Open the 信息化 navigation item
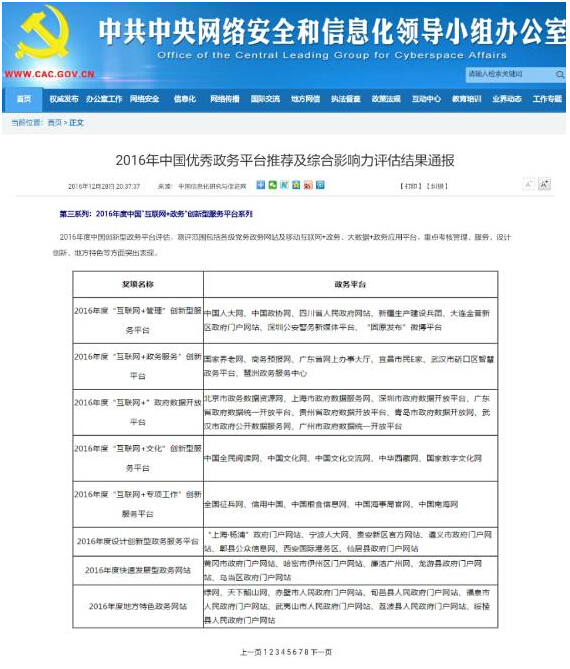570x669 pixels. click(185, 99)
